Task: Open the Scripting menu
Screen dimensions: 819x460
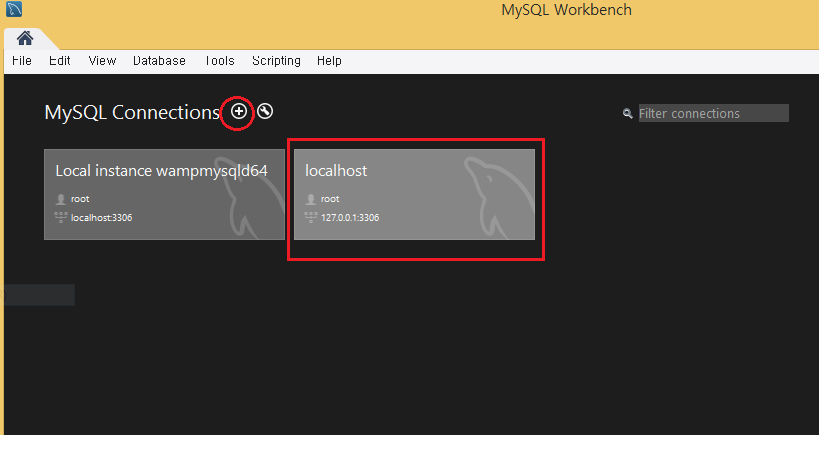Action: point(276,61)
